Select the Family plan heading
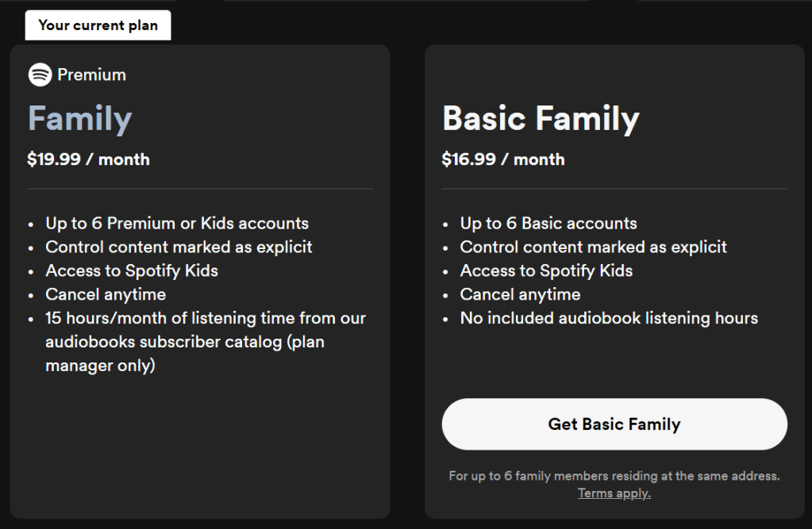The image size is (812, 529). pos(79,119)
